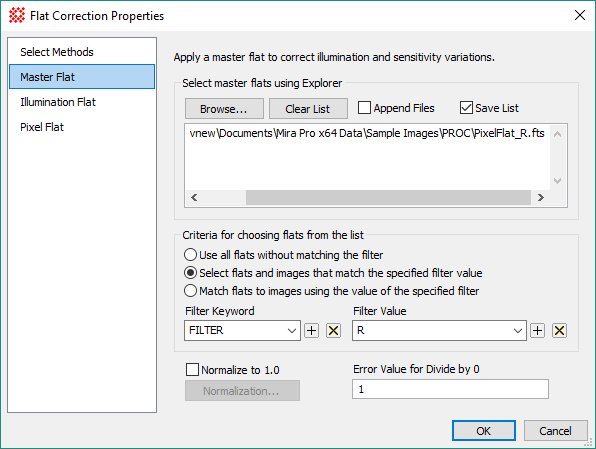Click the Browse... button
The image size is (596, 449).
click(224, 109)
